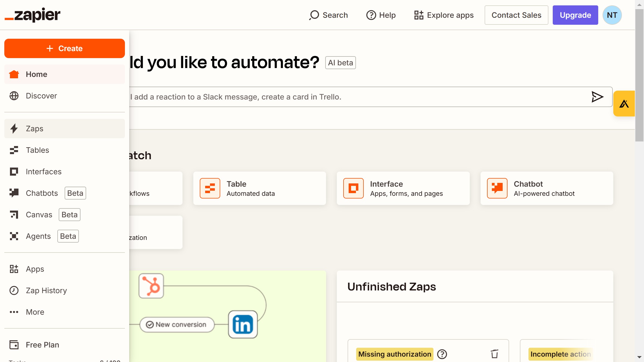Click the Chatbot card icon
The image size is (644, 362).
497,188
